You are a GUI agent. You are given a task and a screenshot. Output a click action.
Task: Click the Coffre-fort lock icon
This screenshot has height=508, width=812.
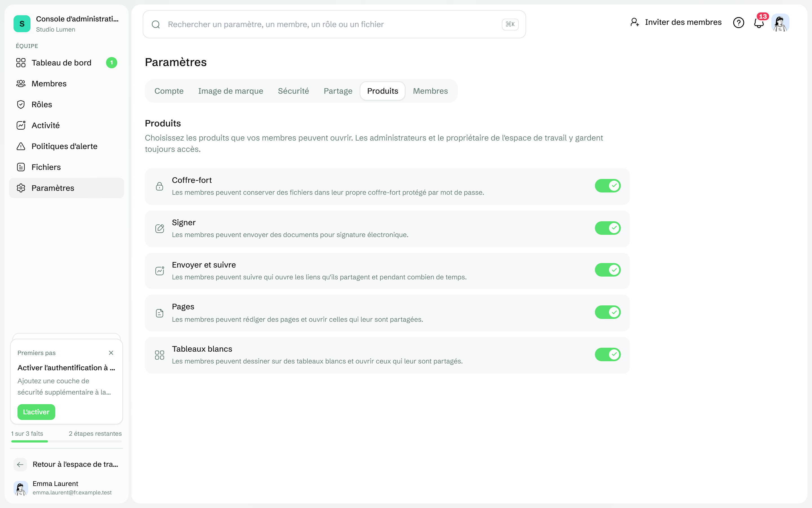click(x=160, y=186)
